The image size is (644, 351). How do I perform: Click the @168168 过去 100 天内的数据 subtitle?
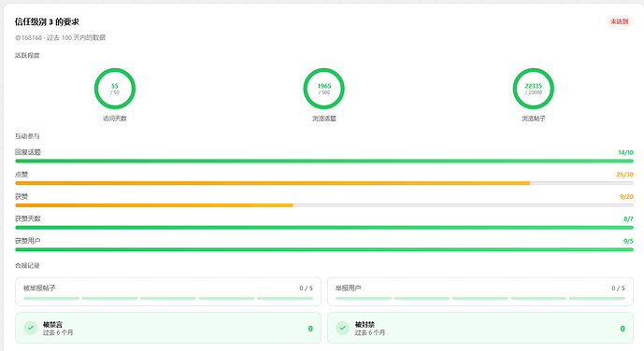pyautogui.click(x=61, y=37)
